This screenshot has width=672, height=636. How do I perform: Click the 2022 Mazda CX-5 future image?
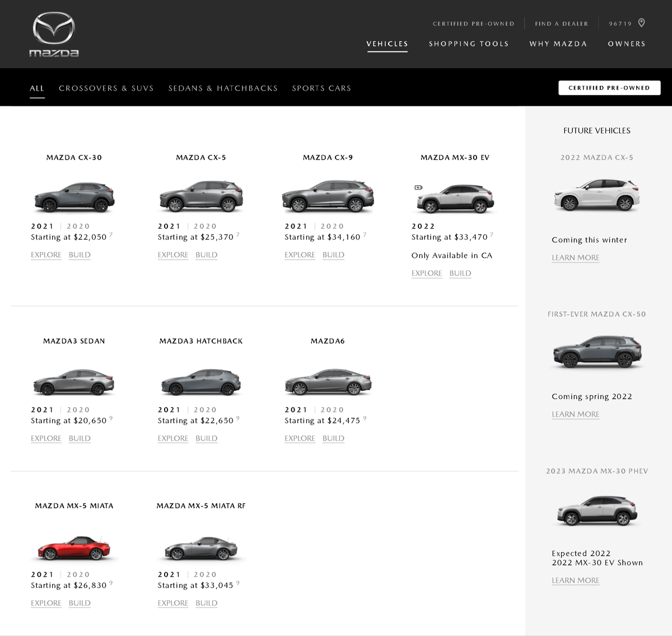[x=597, y=194]
